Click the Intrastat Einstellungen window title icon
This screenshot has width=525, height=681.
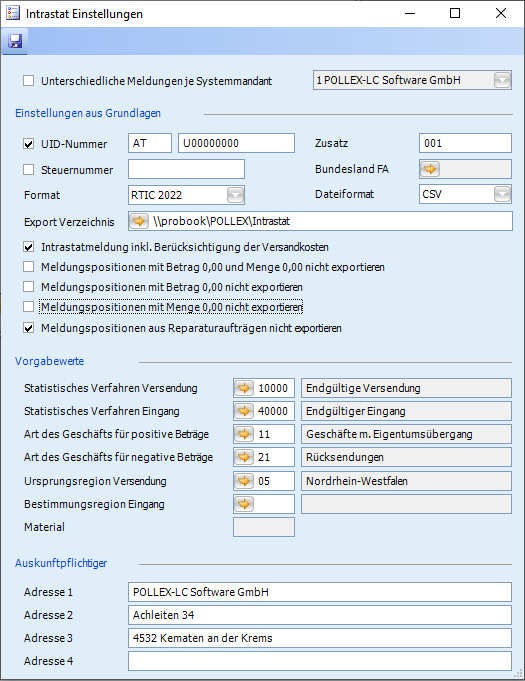(x=13, y=13)
